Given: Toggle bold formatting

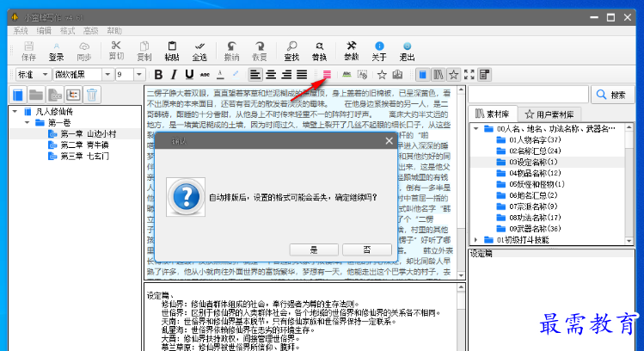Looking at the screenshot, I should click(x=158, y=74).
